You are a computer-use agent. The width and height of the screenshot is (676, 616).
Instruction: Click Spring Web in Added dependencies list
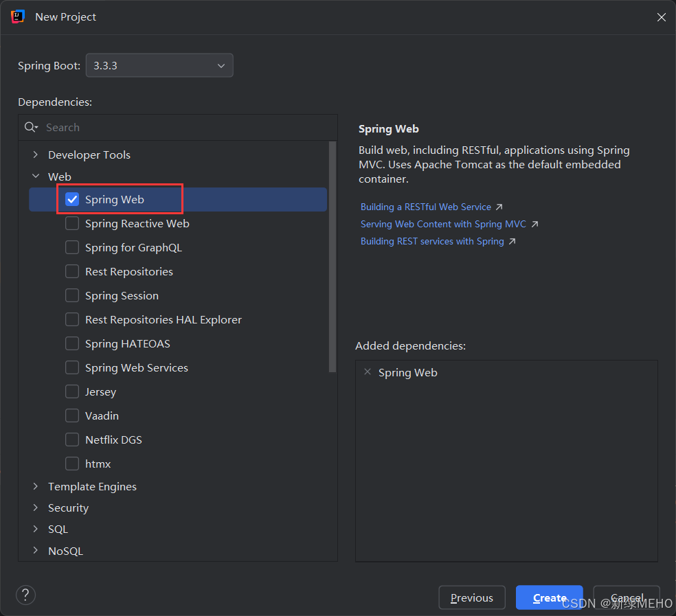[x=407, y=372]
